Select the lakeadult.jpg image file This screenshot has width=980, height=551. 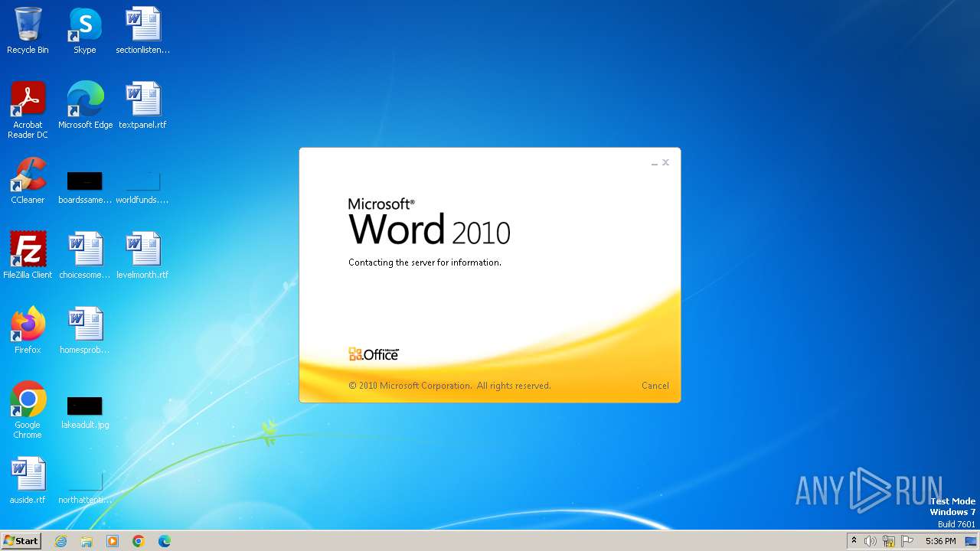click(x=85, y=413)
